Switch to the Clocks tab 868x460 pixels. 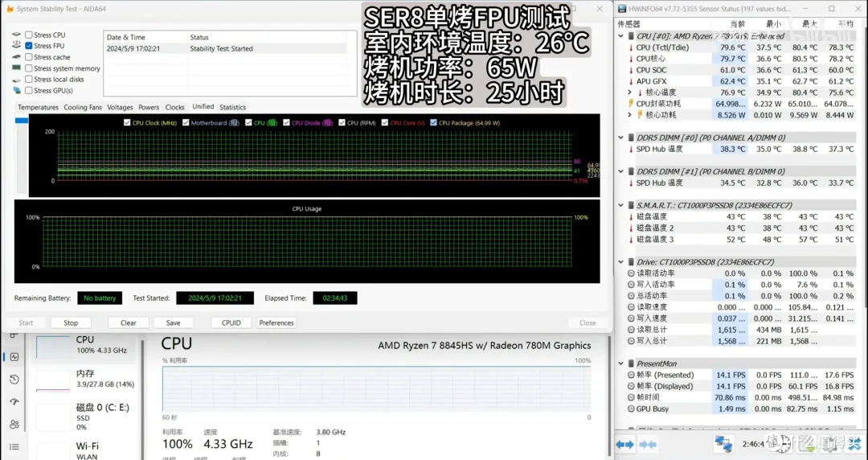[174, 108]
